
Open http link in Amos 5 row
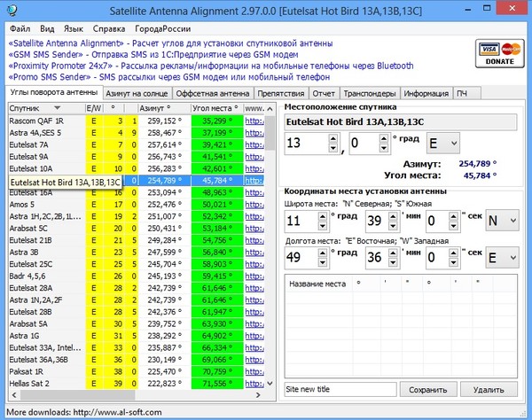(254, 205)
